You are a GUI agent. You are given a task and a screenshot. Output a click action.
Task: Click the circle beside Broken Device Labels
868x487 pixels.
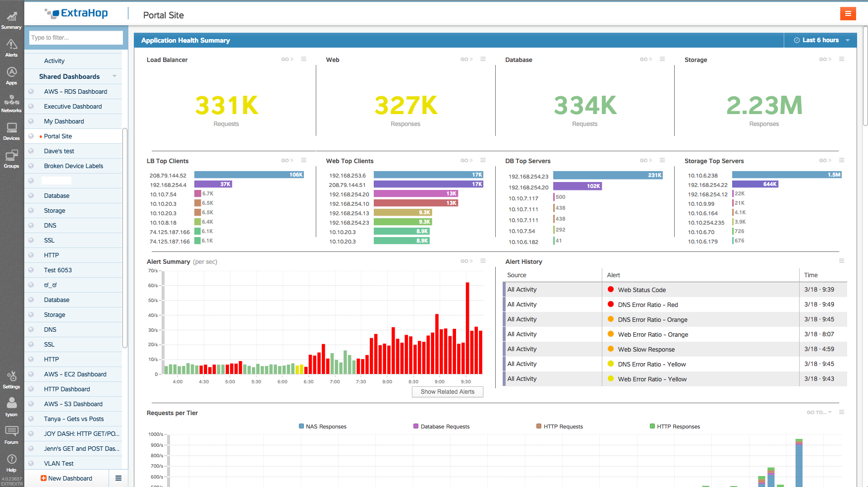(x=31, y=166)
